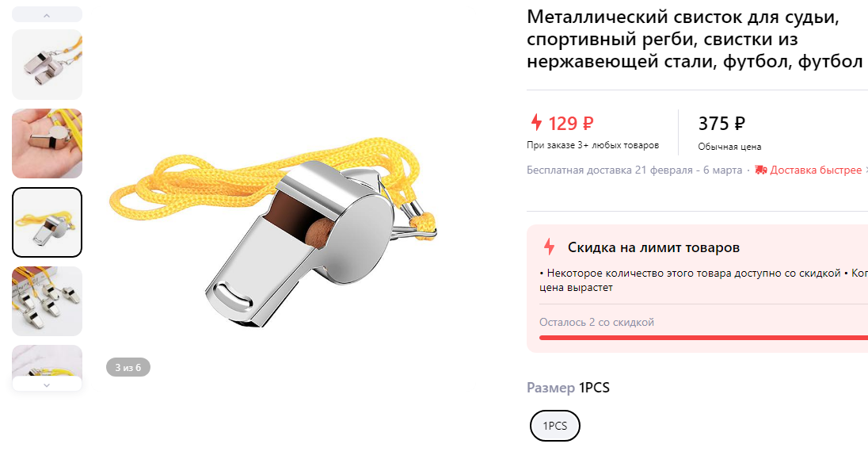This screenshot has height=463, width=868.
Task: Click the red remaining-stock progress bar
Action: tap(703, 337)
